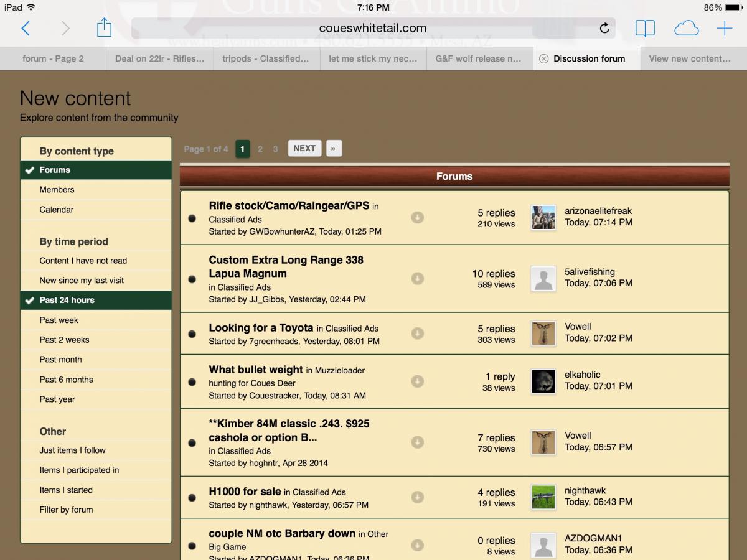Image resolution: width=747 pixels, height=560 pixels.
Task: Preview arrow icon for H1000 for sale
Action: [x=418, y=497]
